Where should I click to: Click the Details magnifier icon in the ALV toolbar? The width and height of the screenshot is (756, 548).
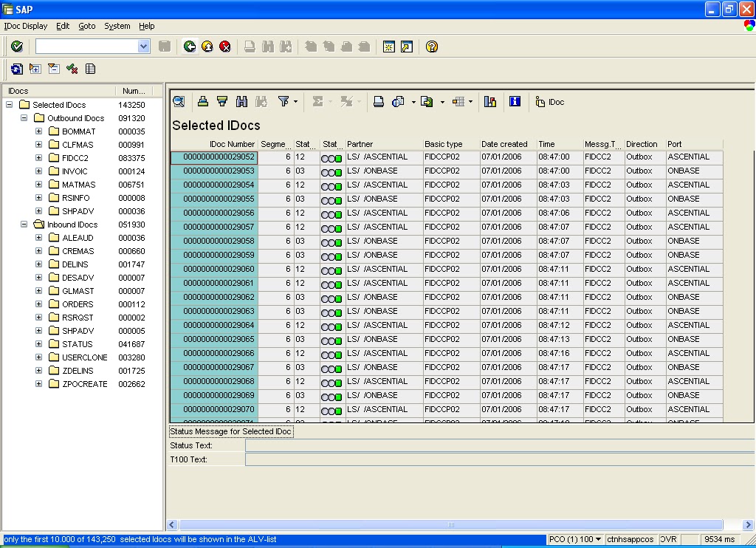pyautogui.click(x=179, y=101)
